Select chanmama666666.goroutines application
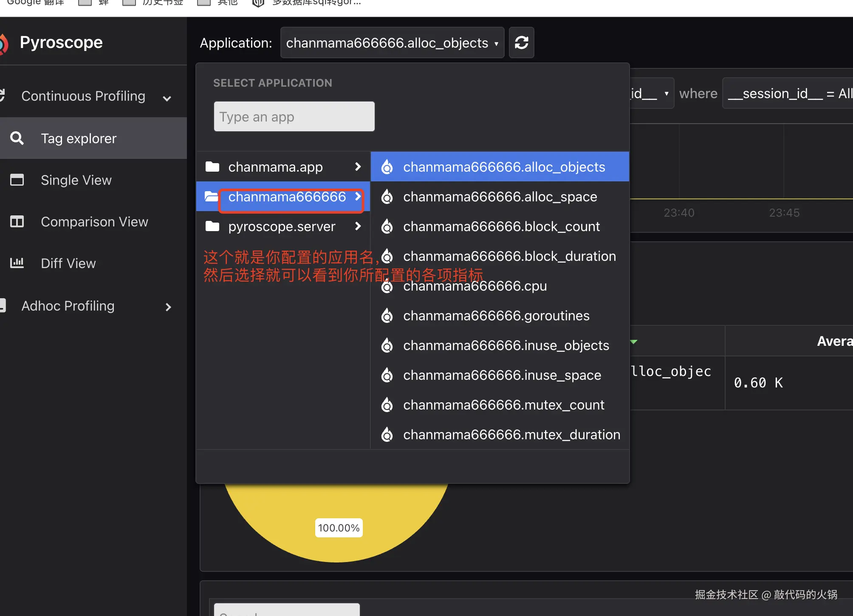Image resolution: width=853 pixels, height=616 pixels. [496, 316]
